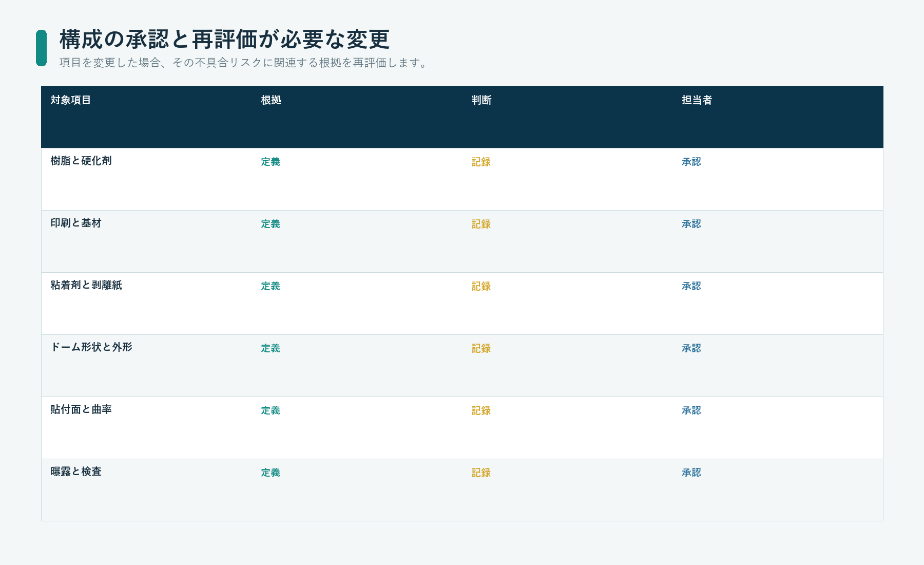Open 承認 in the ドーム形状と外形 row
Screen dimensions: 924x565
[x=691, y=348]
